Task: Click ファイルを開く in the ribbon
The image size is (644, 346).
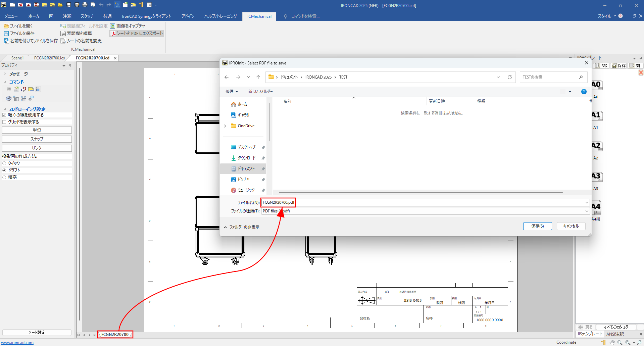Action: (18, 26)
